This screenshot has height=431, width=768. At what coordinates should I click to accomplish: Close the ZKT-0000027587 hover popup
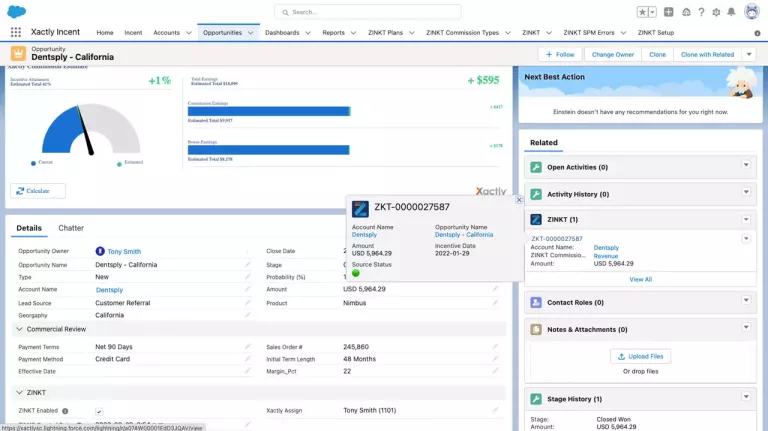pyautogui.click(x=519, y=200)
